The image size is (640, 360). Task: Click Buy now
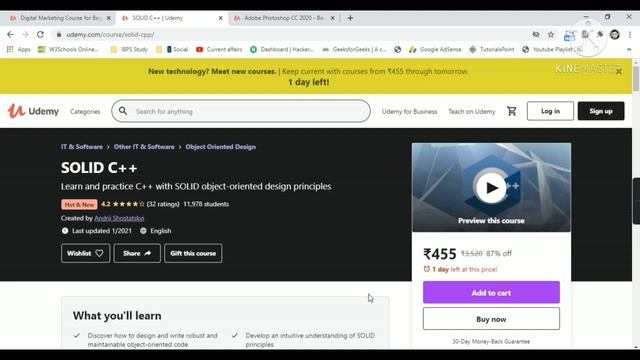click(491, 319)
